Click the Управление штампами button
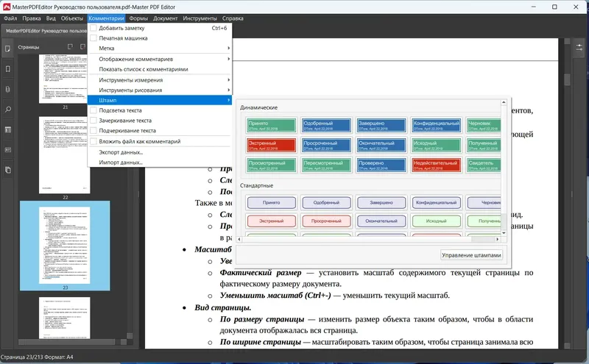 [471, 255]
